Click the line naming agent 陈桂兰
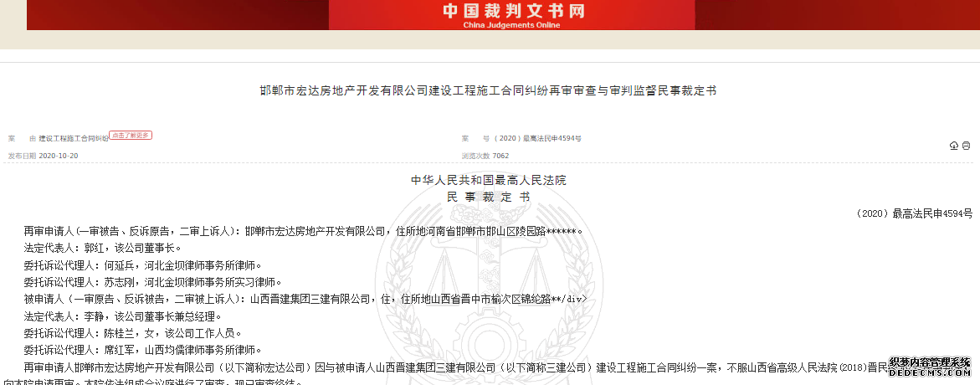The width and height of the screenshot is (980, 385). click(x=132, y=332)
